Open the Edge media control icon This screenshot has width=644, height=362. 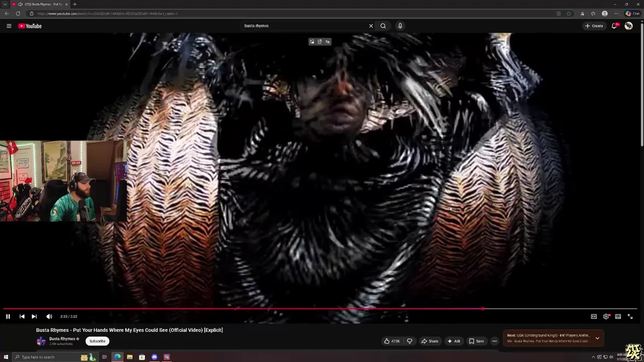coord(582,14)
